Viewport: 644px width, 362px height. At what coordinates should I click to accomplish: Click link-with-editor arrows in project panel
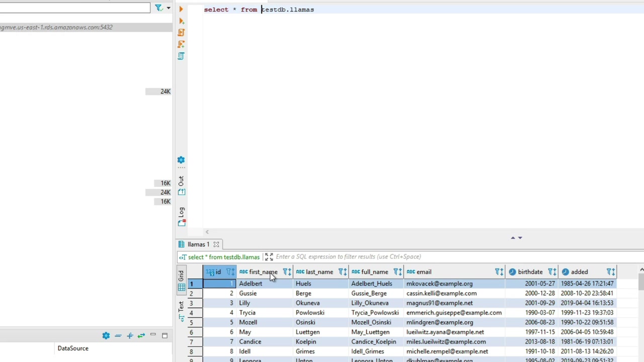coord(141,335)
